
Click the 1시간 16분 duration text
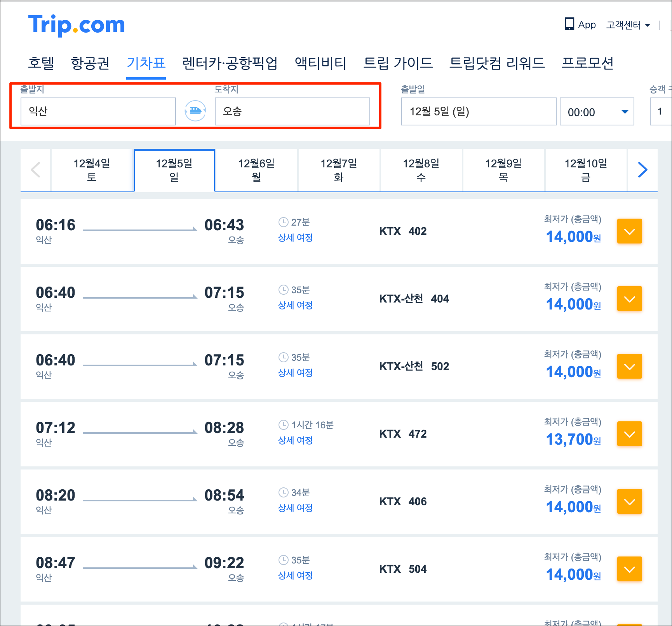[x=312, y=425]
